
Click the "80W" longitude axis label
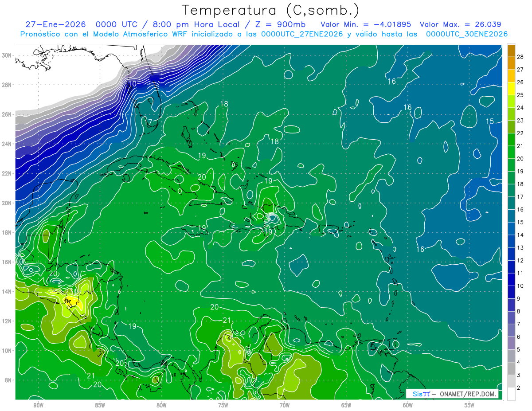(161, 405)
